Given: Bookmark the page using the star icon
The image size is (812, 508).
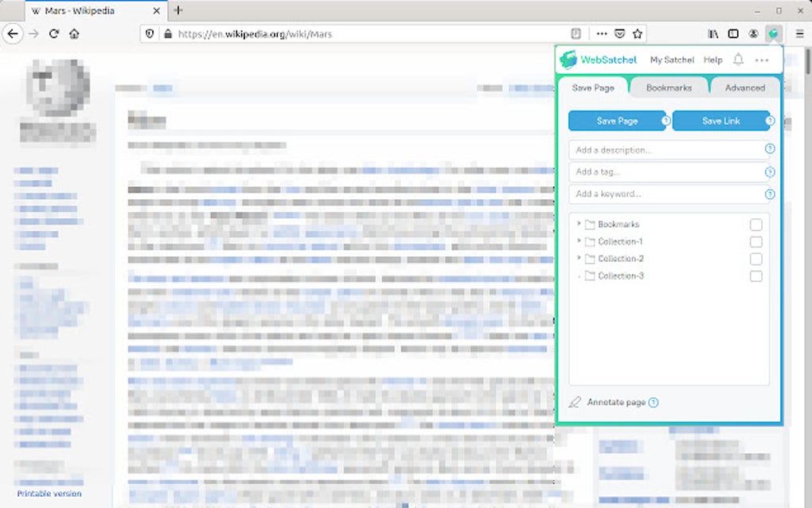Looking at the screenshot, I should pos(637,33).
